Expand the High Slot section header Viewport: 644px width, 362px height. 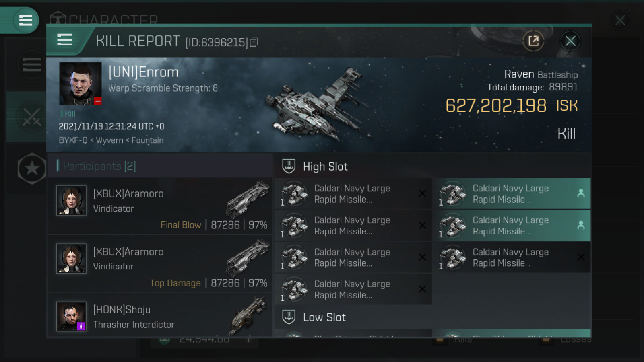[x=433, y=166]
